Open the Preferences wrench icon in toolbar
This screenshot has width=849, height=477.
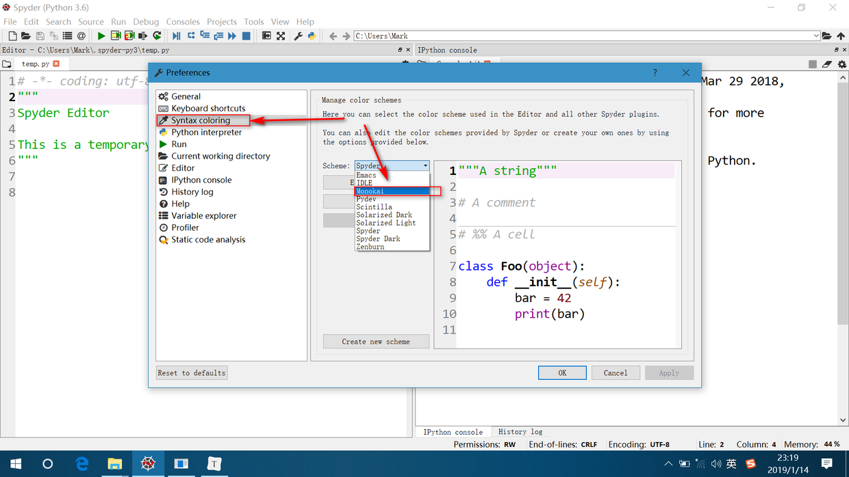[x=298, y=36]
